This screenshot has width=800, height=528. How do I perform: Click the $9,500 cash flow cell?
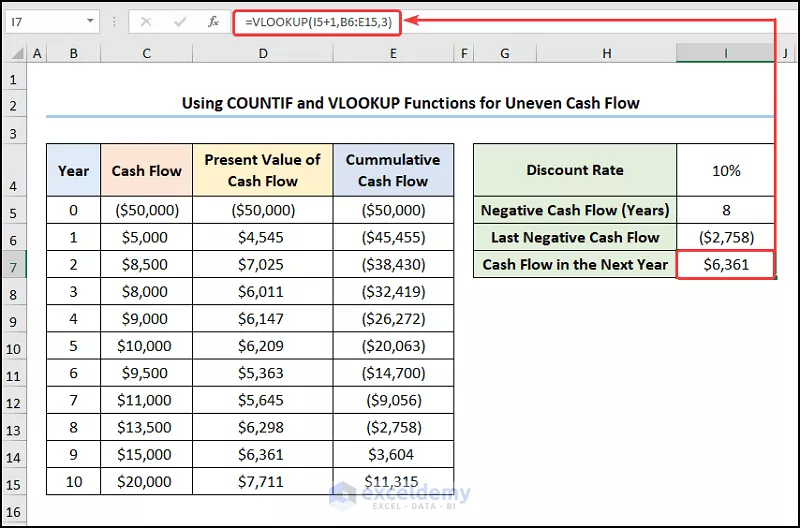146,372
